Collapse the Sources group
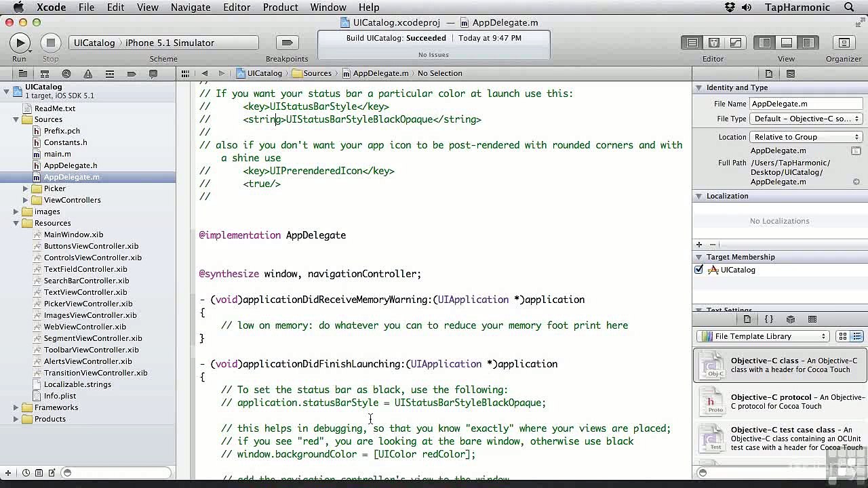868x488 pixels. pyautogui.click(x=16, y=119)
